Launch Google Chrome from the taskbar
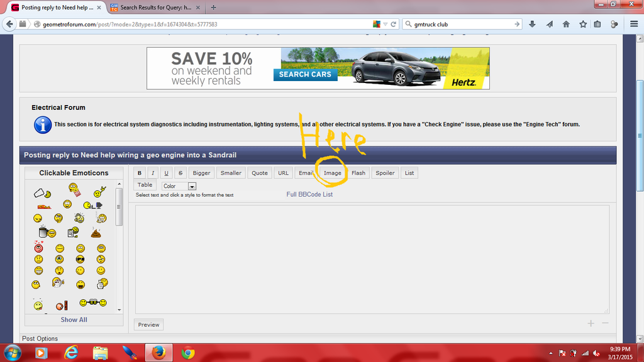 tap(187, 352)
